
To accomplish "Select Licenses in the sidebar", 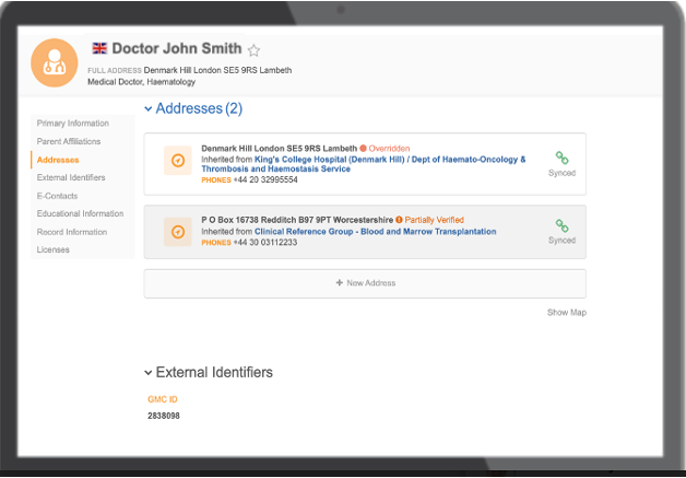I will click(53, 250).
